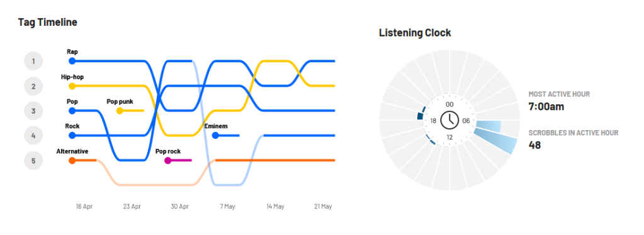
Task: Click the clock icon in Listening Clock center
Action: pyautogui.click(x=449, y=120)
